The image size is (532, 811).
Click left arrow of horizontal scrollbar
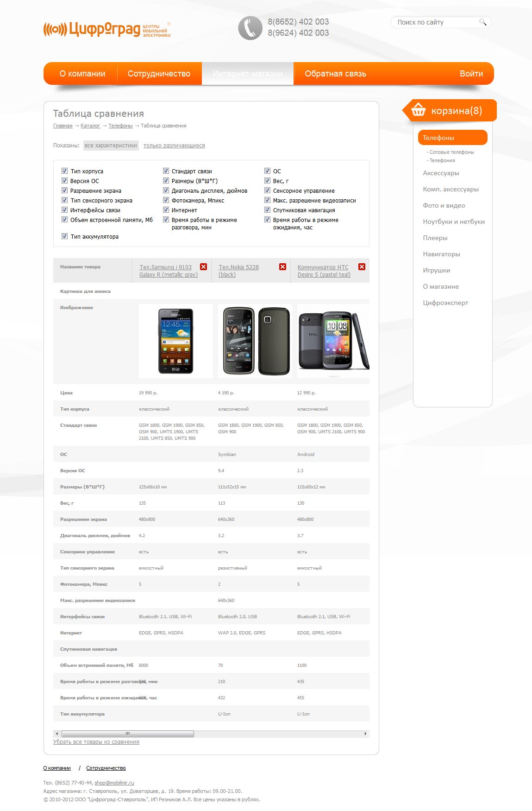[57, 734]
